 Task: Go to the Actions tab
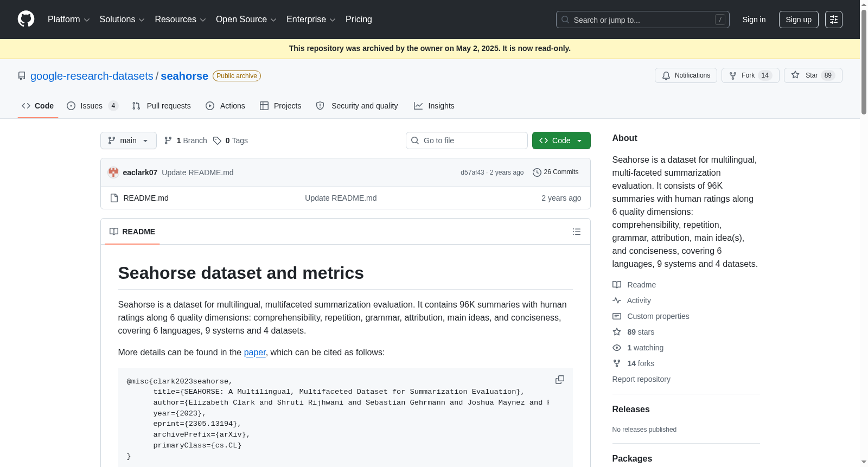pos(225,106)
